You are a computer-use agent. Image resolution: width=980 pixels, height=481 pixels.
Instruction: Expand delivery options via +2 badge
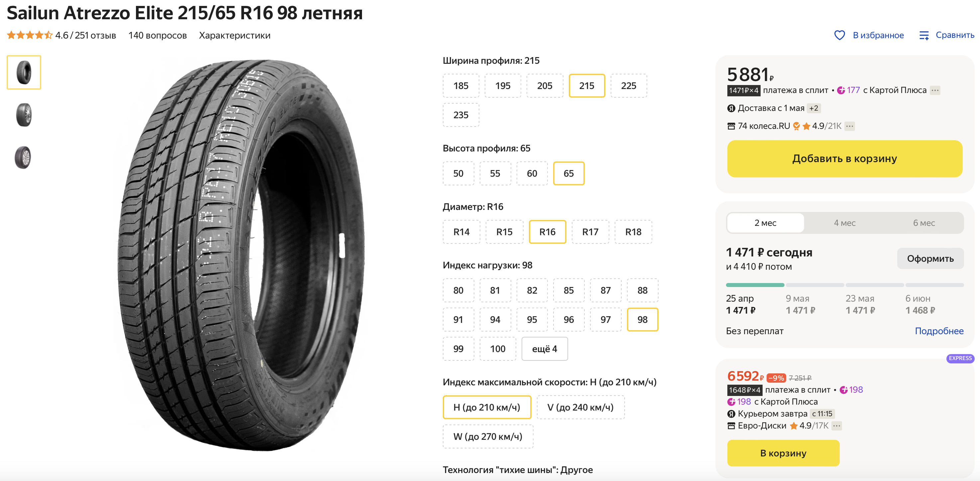click(813, 108)
